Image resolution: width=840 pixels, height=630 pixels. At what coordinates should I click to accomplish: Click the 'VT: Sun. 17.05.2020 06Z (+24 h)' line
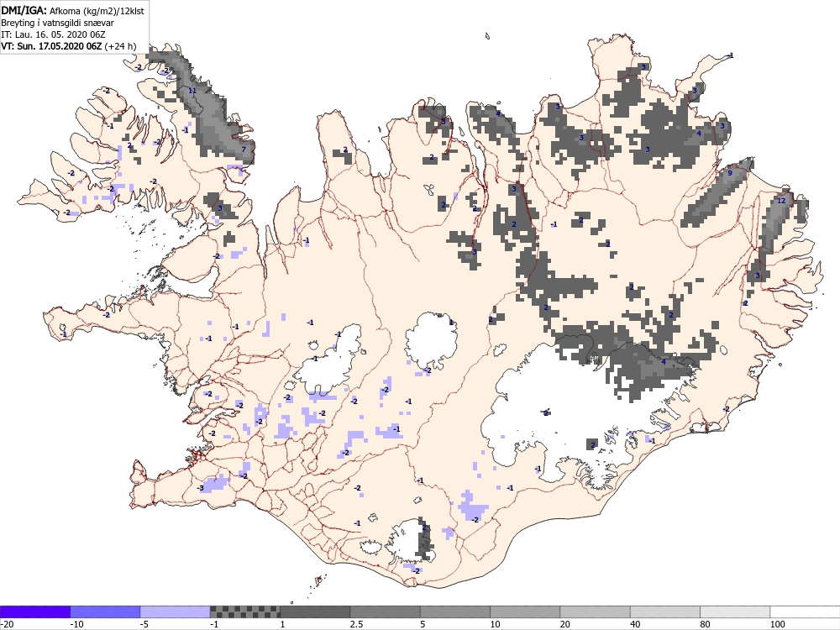69,46
